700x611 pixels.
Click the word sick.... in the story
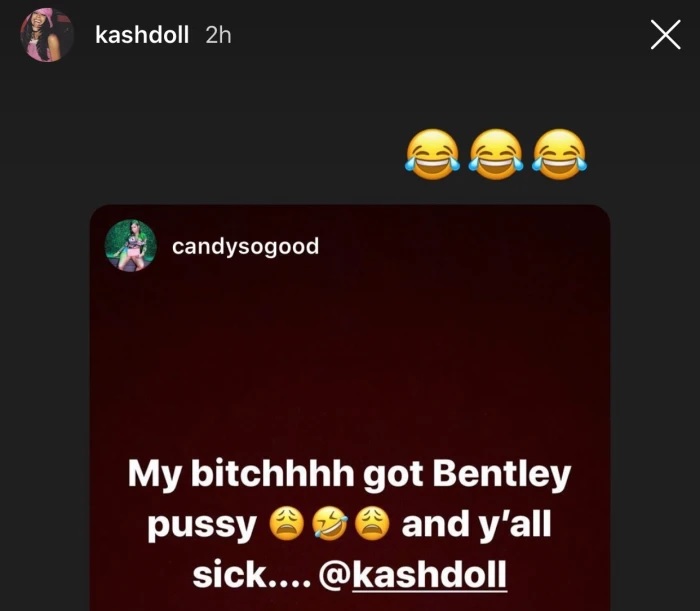(252, 575)
